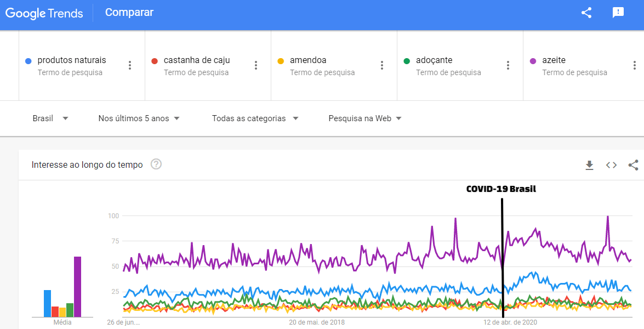This screenshot has width=644, height=329.
Task: Open options menu for produtos naturais
Action: pyautogui.click(x=130, y=65)
